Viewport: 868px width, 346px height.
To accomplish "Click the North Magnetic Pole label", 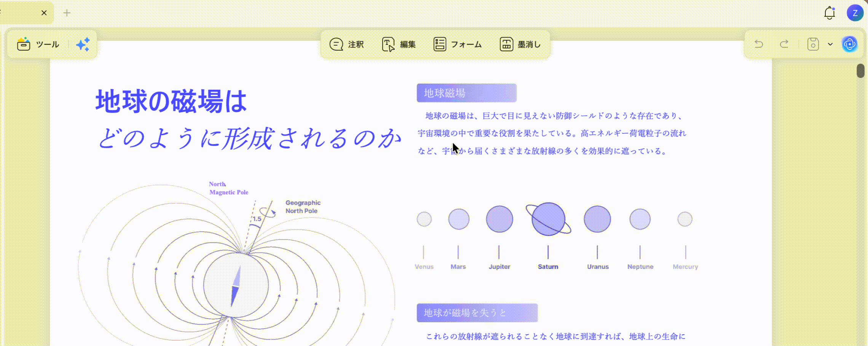I will [228, 188].
